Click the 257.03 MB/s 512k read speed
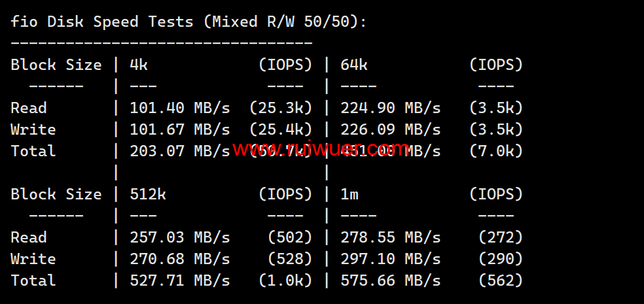This screenshot has height=304, width=644. click(x=179, y=237)
